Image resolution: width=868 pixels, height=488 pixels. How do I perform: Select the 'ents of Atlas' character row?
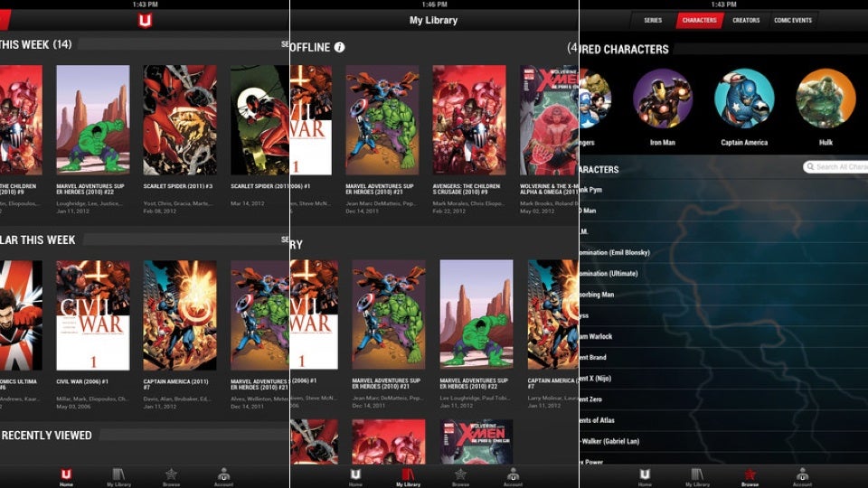click(x=723, y=420)
